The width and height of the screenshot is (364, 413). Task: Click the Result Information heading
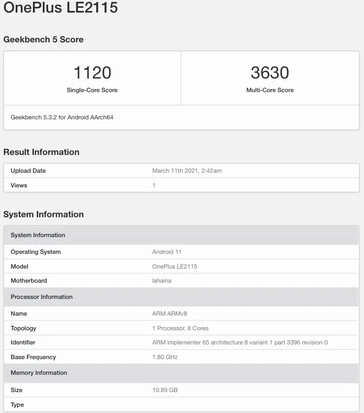click(x=41, y=152)
